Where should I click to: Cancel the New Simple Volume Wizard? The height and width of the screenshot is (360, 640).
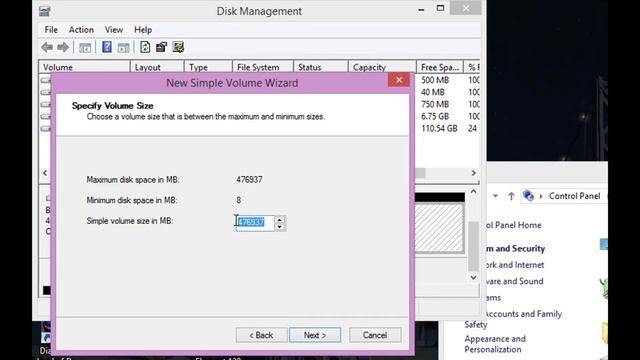[375, 335]
